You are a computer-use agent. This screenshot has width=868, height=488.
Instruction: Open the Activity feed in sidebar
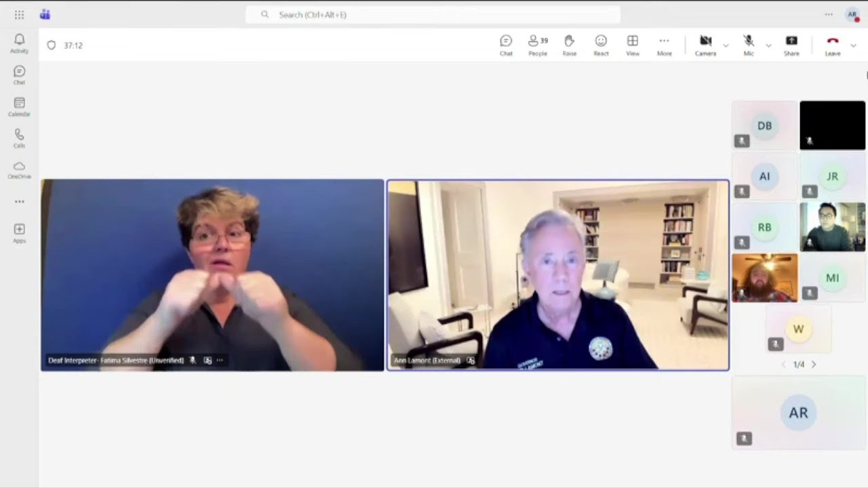click(x=19, y=43)
